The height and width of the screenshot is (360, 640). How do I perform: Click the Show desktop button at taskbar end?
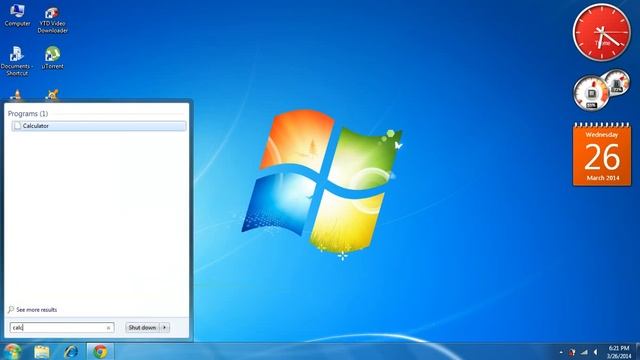point(638,351)
